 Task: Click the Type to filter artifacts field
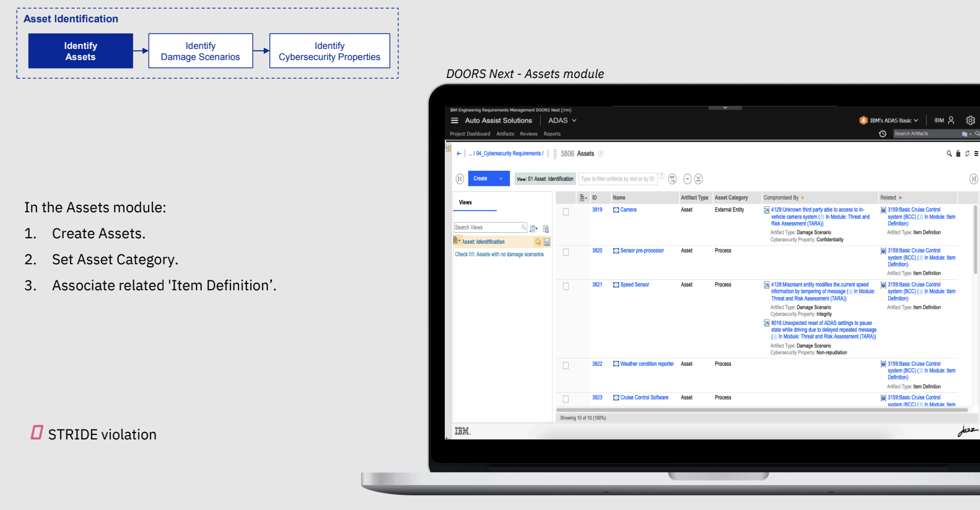(x=617, y=179)
